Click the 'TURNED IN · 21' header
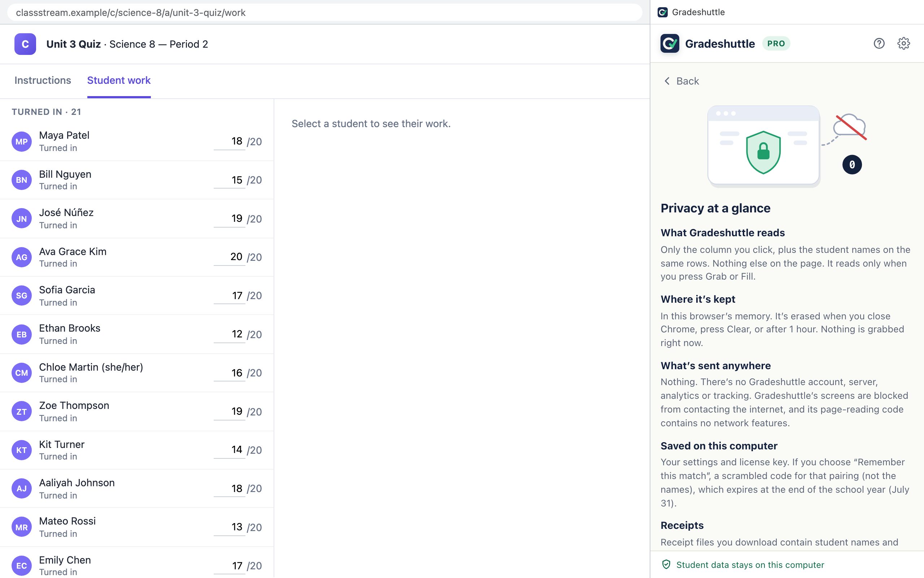The image size is (924, 578). pos(46,112)
